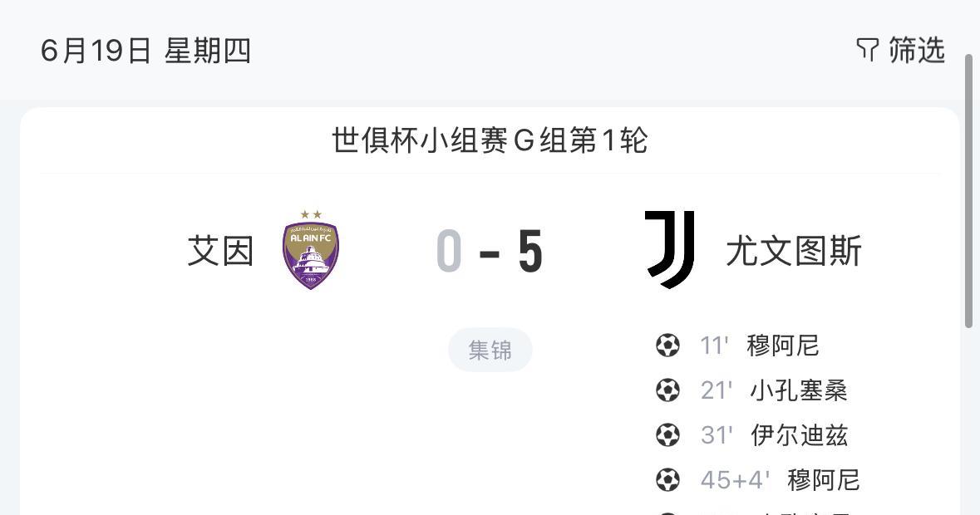Click the vertical scrollbar thumb on right edge

(x=969, y=191)
